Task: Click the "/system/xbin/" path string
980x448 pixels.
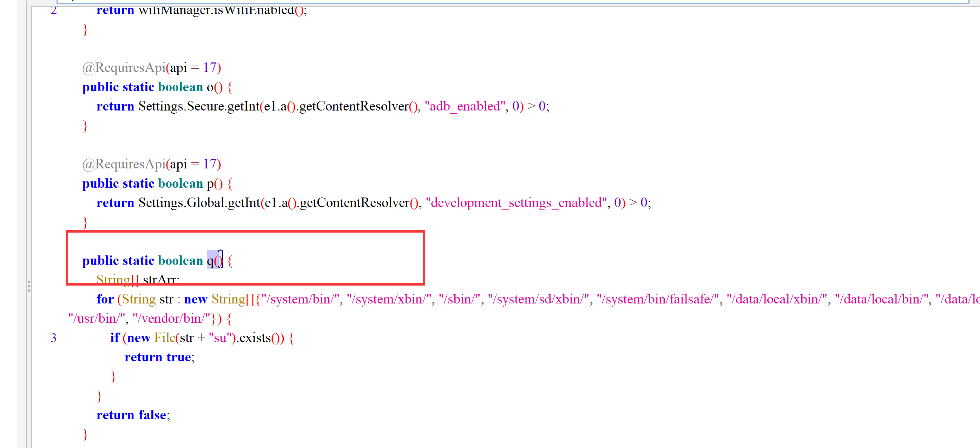Action: coord(389,299)
